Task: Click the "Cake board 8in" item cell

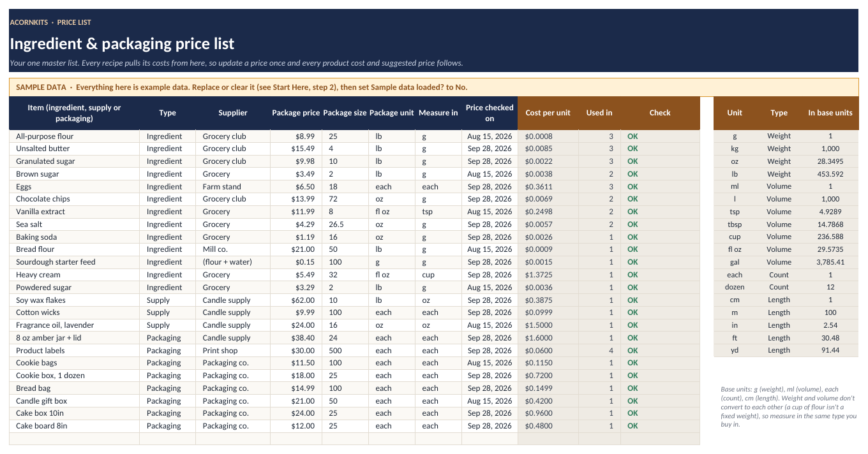Action: [x=74, y=426]
